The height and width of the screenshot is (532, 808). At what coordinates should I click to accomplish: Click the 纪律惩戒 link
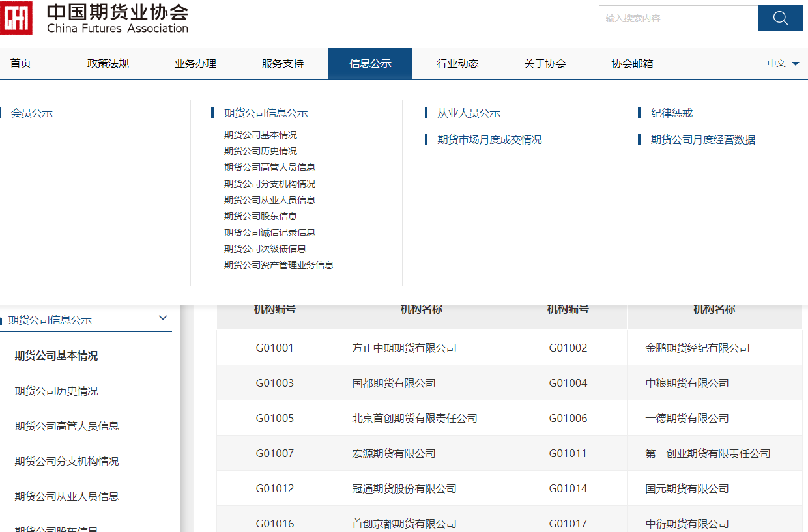pos(671,113)
